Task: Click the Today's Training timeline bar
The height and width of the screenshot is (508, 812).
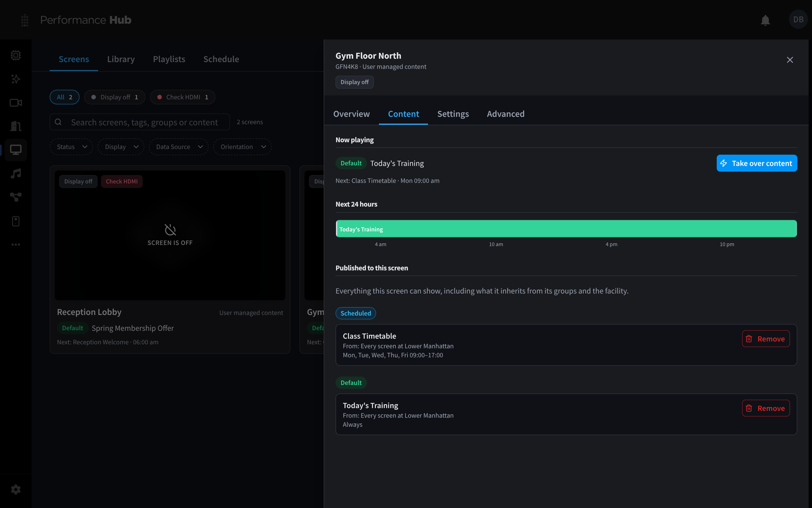Action: [x=566, y=229]
